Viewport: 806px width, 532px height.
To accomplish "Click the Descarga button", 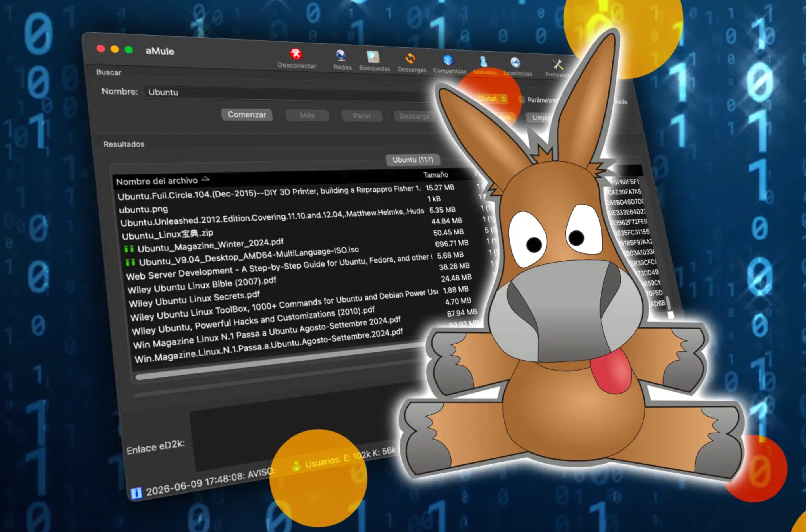I will point(414,117).
